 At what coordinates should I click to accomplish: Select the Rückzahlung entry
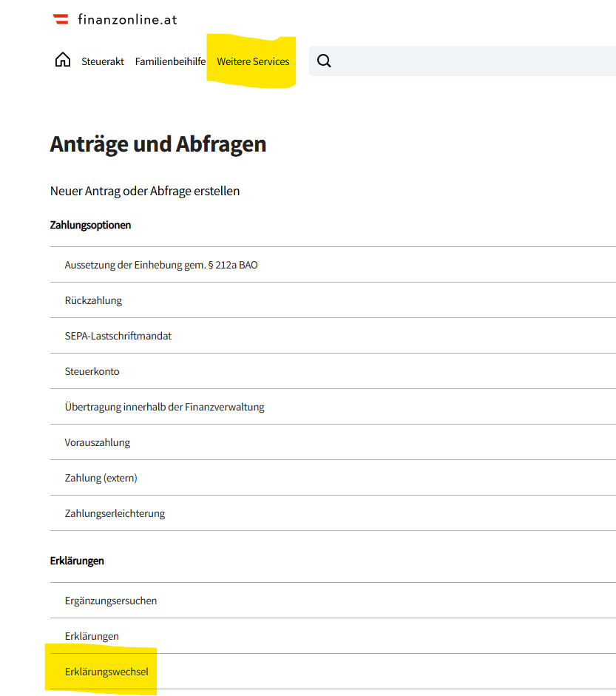(93, 300)
